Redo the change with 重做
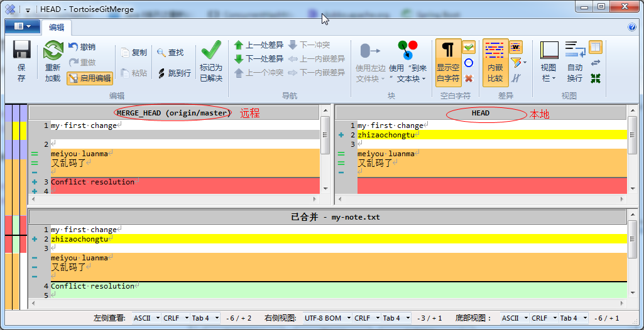644x330 pixels. (82, 62)
